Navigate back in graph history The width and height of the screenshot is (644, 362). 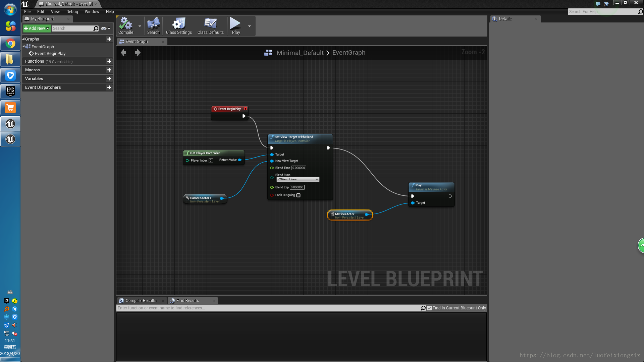123,53
